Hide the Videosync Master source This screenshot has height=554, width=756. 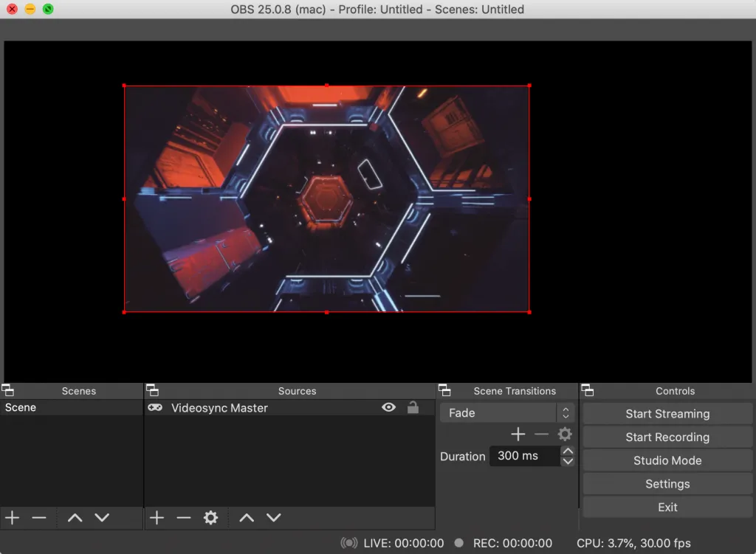point(388,407)
